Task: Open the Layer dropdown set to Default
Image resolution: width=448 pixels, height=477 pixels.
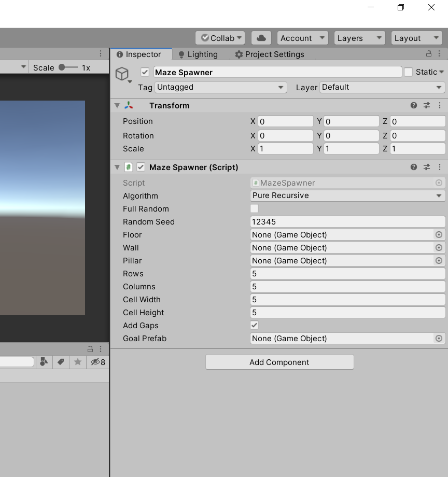Action: (x=383, y=87)
